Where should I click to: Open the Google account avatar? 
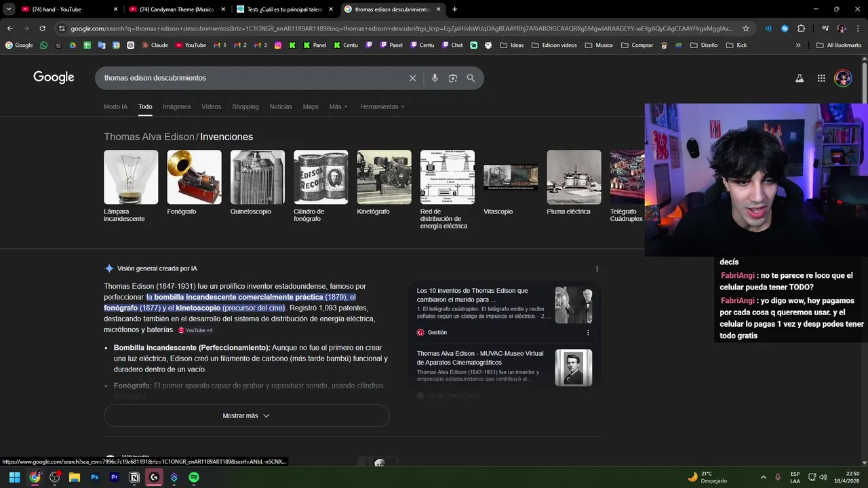coord(843,78)
